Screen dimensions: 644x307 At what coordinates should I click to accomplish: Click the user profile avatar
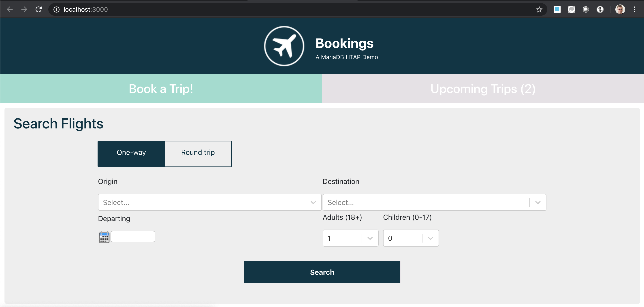(x=620, y=9)
